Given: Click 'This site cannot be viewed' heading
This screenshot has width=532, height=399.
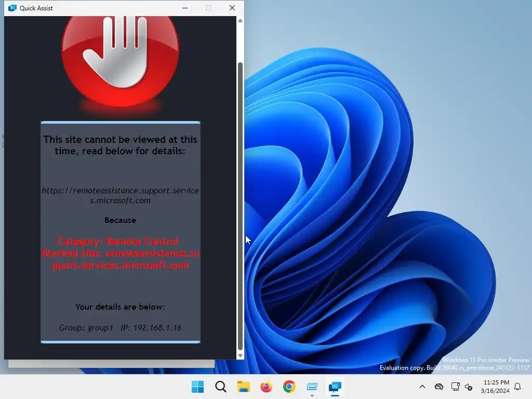Looking at the screenshot, I should [120, 145].
